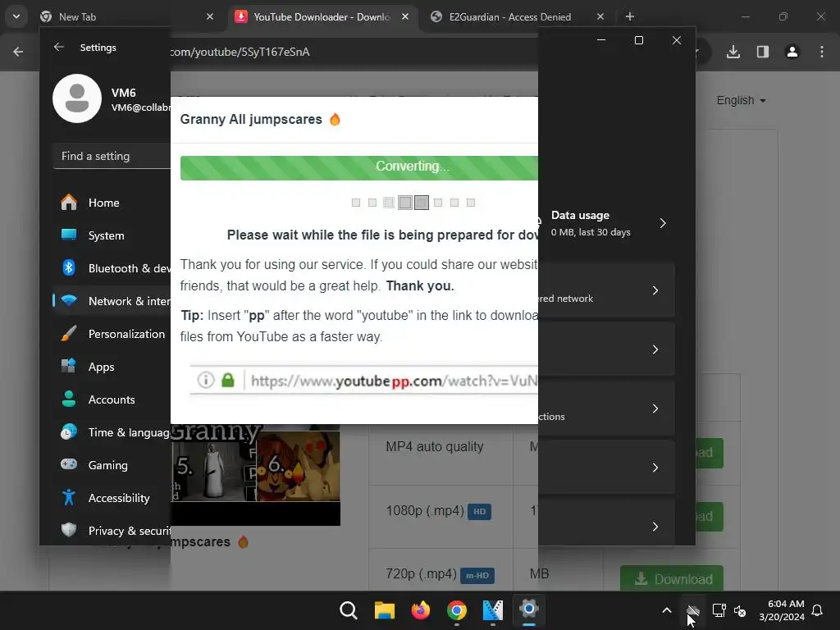Click '1080p (.mp4)' row text
This screenshot has height=630, width=840.
426,510
